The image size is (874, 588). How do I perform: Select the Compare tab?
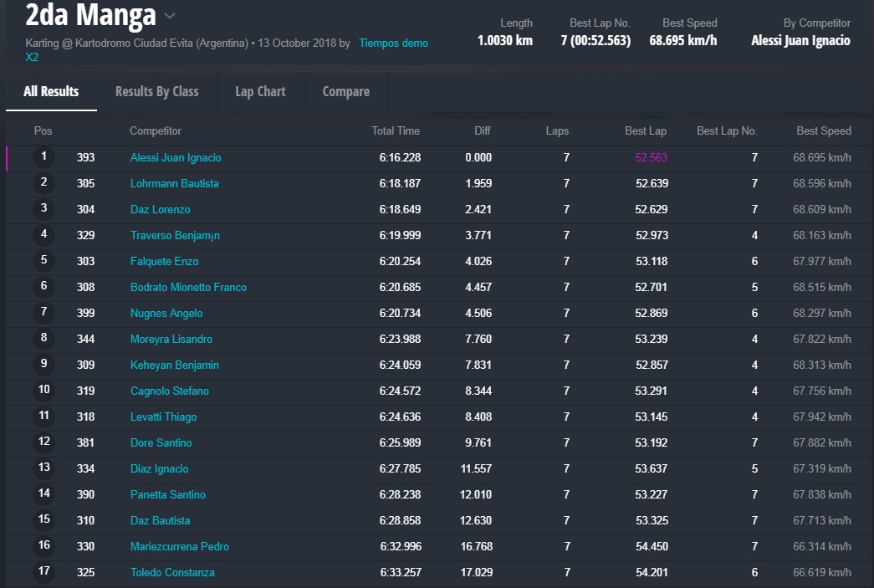coord(345,91)
